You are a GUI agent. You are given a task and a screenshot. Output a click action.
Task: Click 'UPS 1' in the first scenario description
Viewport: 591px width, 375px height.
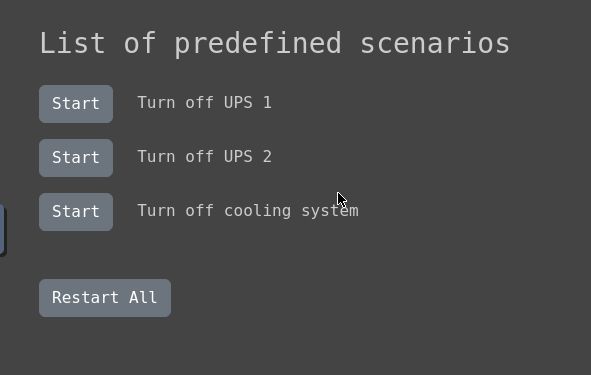(248, 103)
